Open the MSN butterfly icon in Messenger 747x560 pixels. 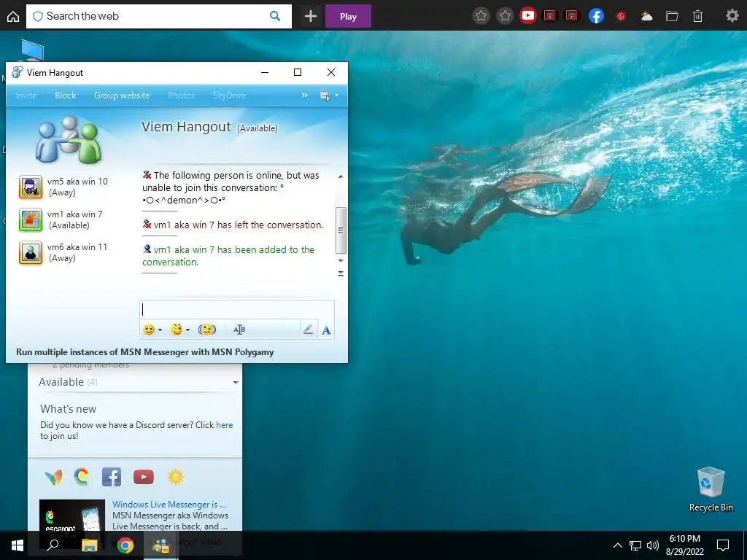click(53, 477)
